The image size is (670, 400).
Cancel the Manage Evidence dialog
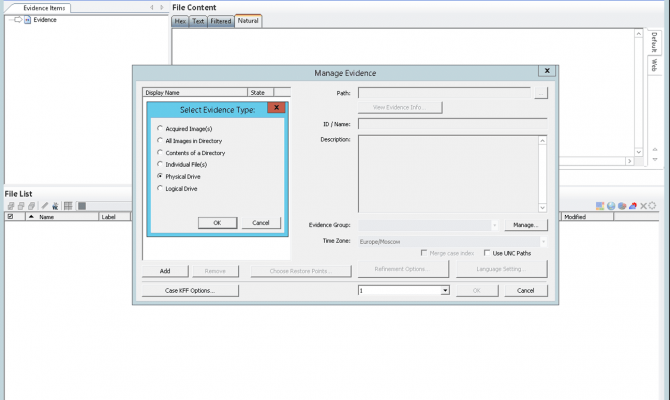(x=526, y=291)
